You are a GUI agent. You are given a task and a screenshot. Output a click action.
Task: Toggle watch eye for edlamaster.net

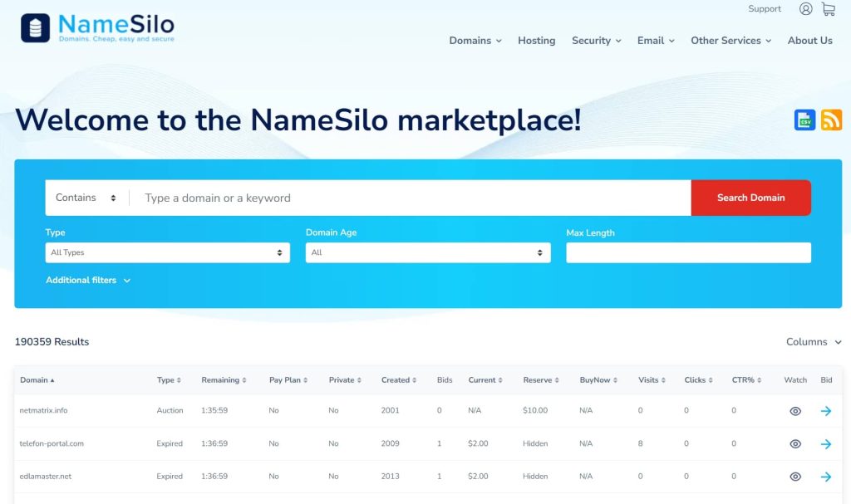795,477
